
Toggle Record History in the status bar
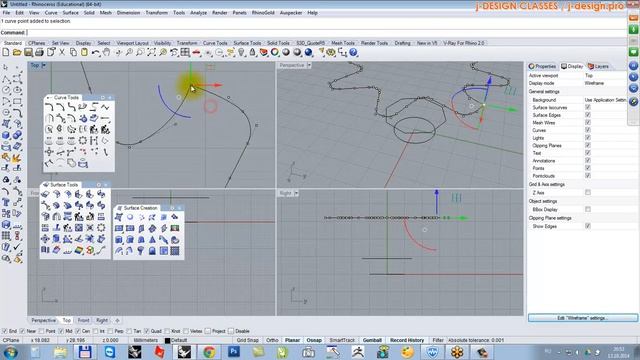tap(407, 340)
